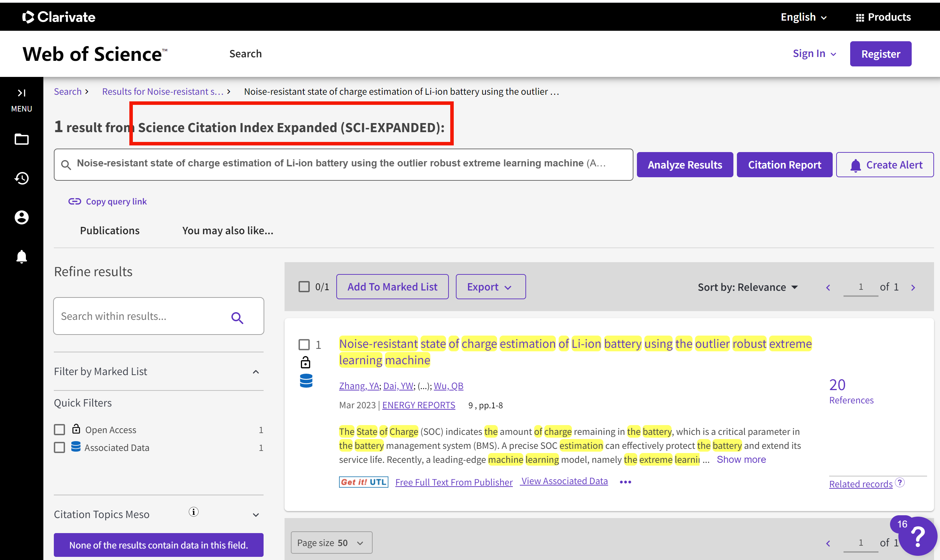Image resolution: width=940 pixels, height=560 pixels.
Task: Click the Citation Topics Meso info icon
Action: (x=194, y=512)
